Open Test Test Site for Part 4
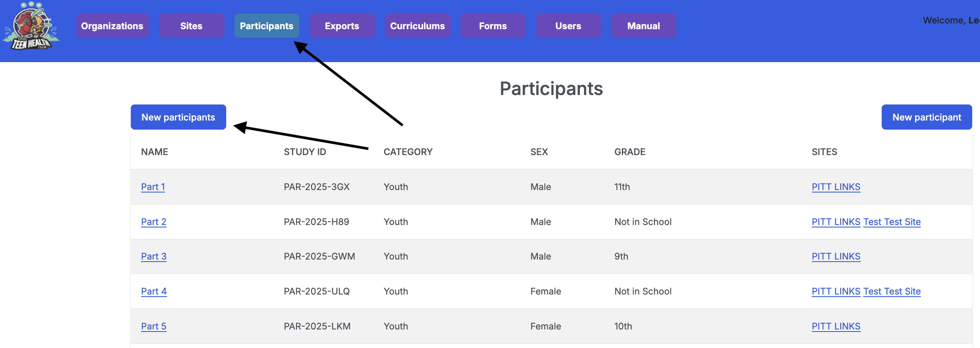Image resolution: width=980 pixels, height=348 pixels. click(x=892, y=291)
